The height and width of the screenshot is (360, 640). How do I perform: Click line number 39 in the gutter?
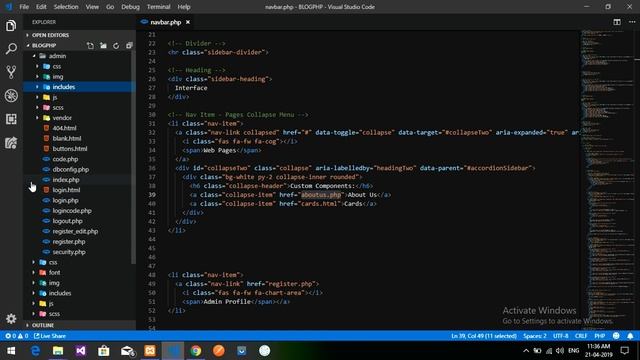pyautogui.click(x=152, y=195)
